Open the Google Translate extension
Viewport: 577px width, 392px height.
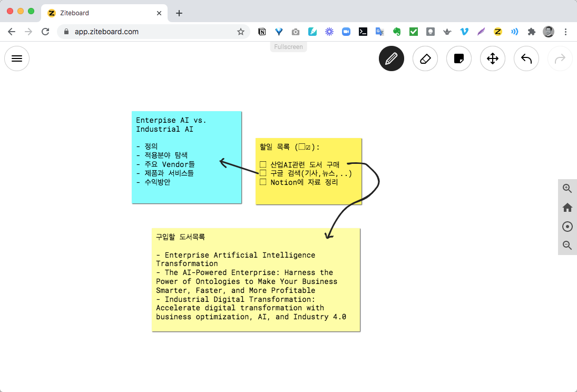pos(380,32)
